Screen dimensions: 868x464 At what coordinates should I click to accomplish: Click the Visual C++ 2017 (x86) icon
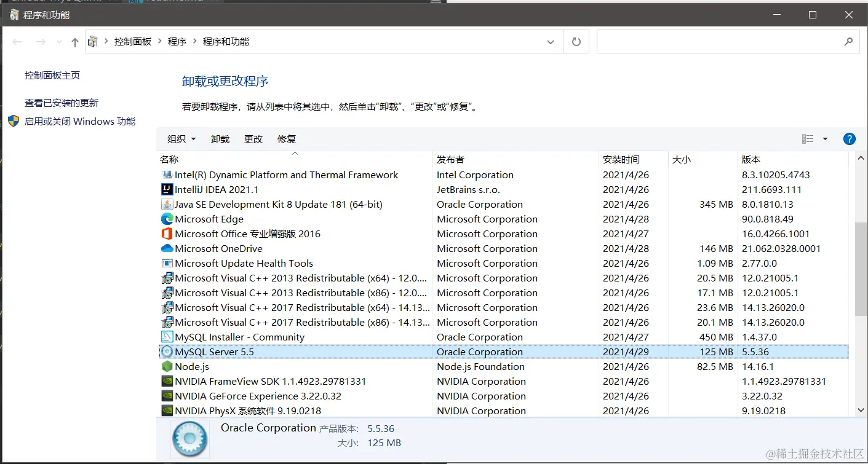click(x=167, y=322)
